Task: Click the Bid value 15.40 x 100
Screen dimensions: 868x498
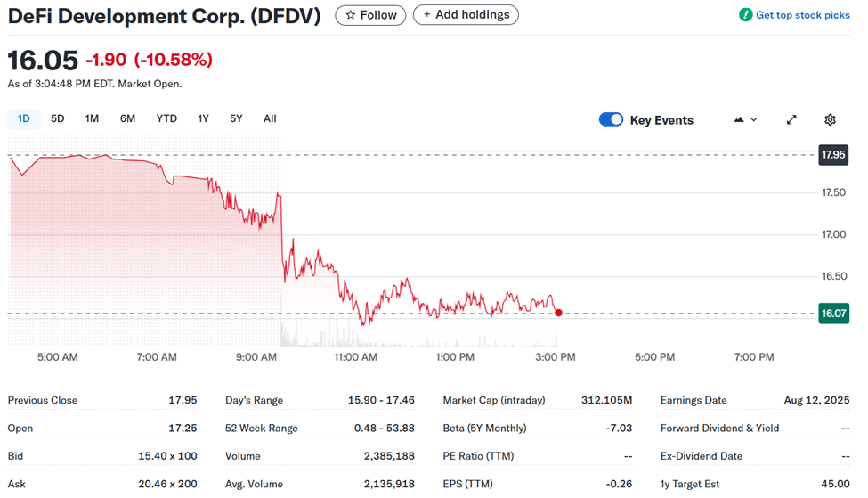Action: [x=167, y=456]
